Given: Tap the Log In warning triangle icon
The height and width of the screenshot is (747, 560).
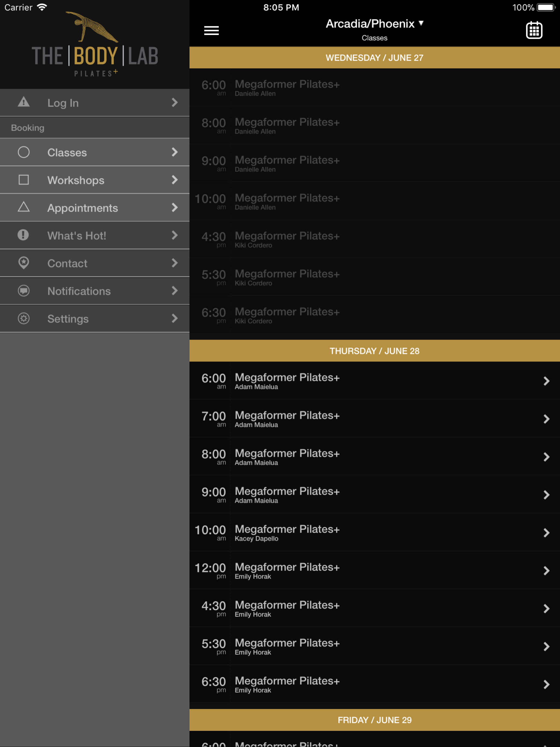Looking at the screenshot, I should pos(24,102).
